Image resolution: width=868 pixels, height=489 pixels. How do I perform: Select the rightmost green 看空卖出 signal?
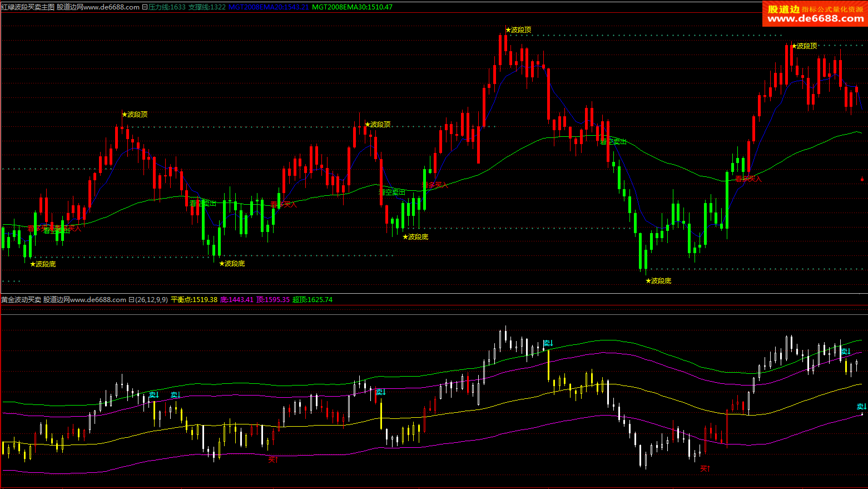click(613, 142)
